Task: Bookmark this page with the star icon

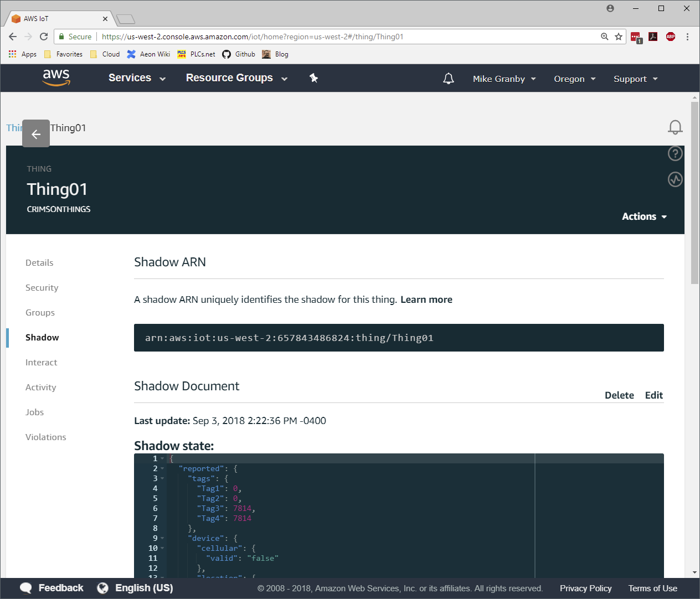Action: [619, 37]
